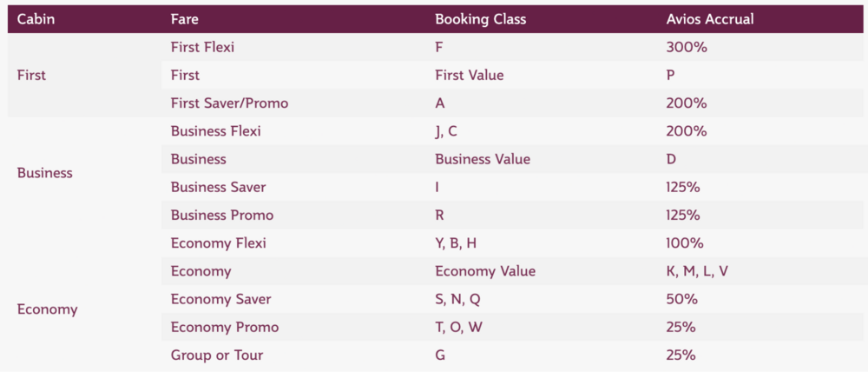Select the First Saver/Promo fare cell
The height and width of the screenshot is (372, 868).
pos(229,103)
